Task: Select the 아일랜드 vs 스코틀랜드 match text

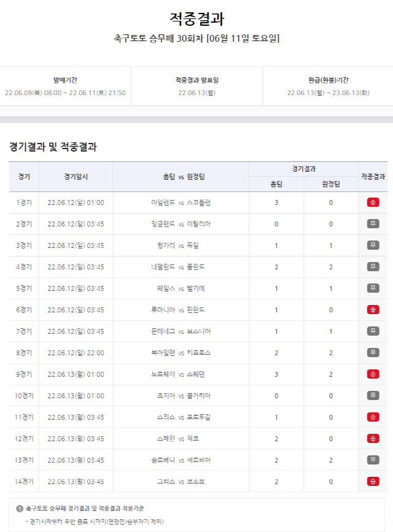Action: [x=181, y=202]
